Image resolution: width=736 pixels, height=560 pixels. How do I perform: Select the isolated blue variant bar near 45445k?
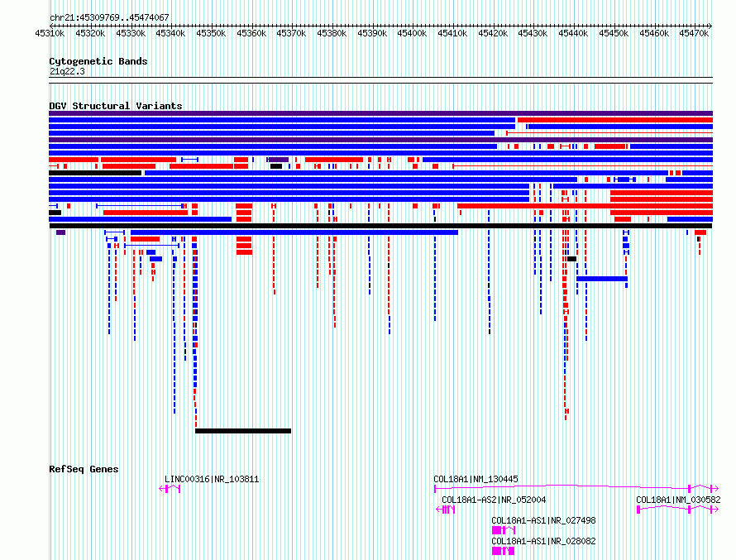pyautogui.click(x=602, y=279)
